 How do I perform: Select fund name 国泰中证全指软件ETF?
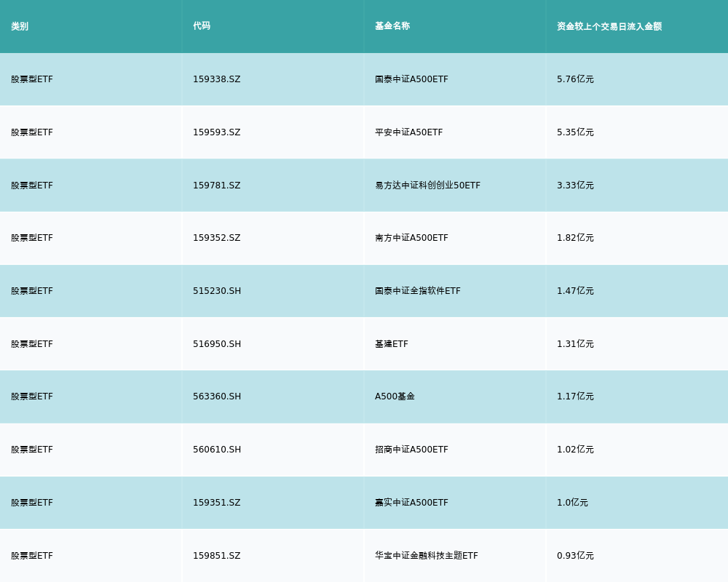(x=418, y=291)
